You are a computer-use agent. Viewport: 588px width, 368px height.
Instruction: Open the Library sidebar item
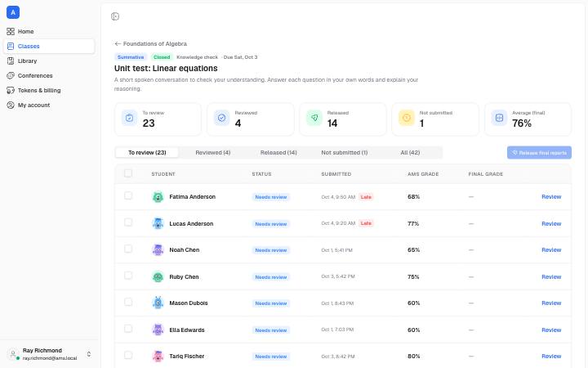click(49, 61)
